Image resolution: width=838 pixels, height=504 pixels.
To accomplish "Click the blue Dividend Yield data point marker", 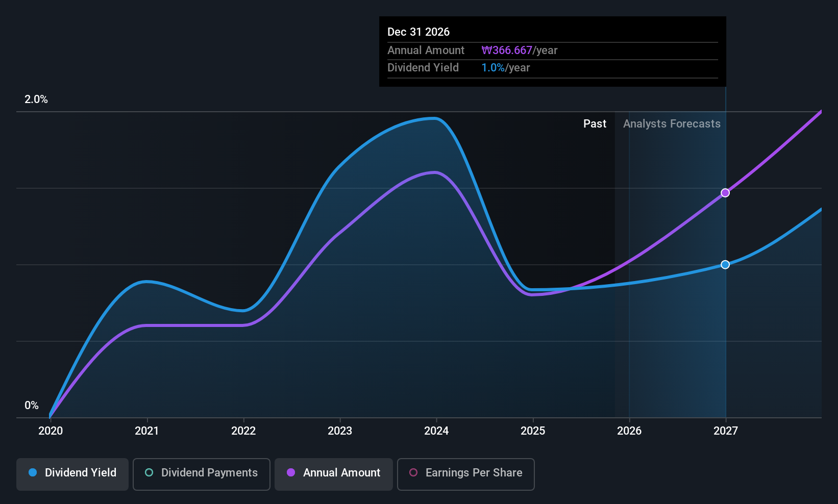I will (725, 265).
